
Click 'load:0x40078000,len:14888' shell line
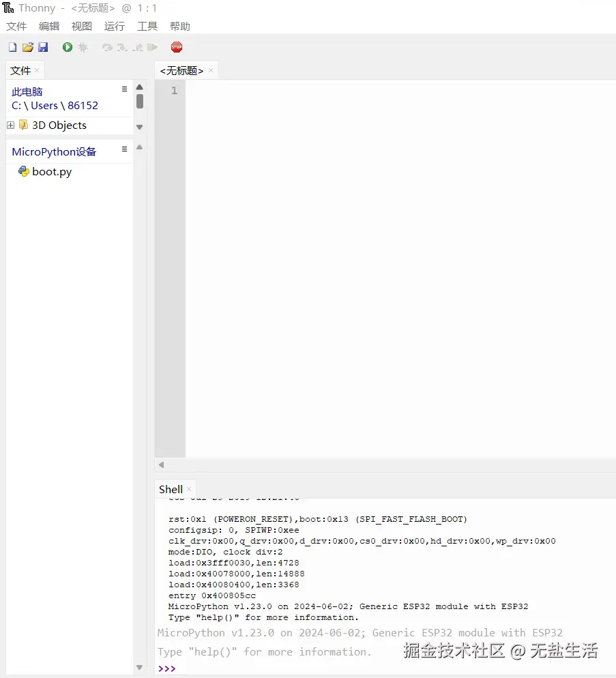click(x=236, y=574)
